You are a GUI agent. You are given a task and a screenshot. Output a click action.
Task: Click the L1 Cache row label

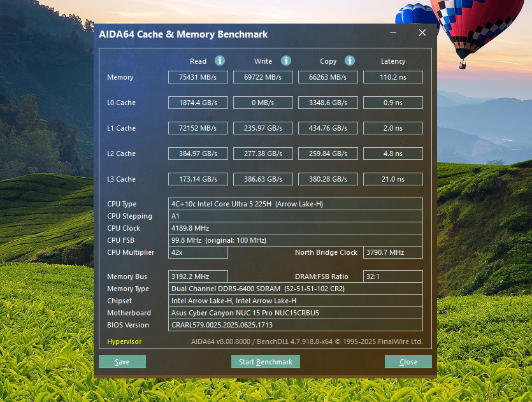121,128
